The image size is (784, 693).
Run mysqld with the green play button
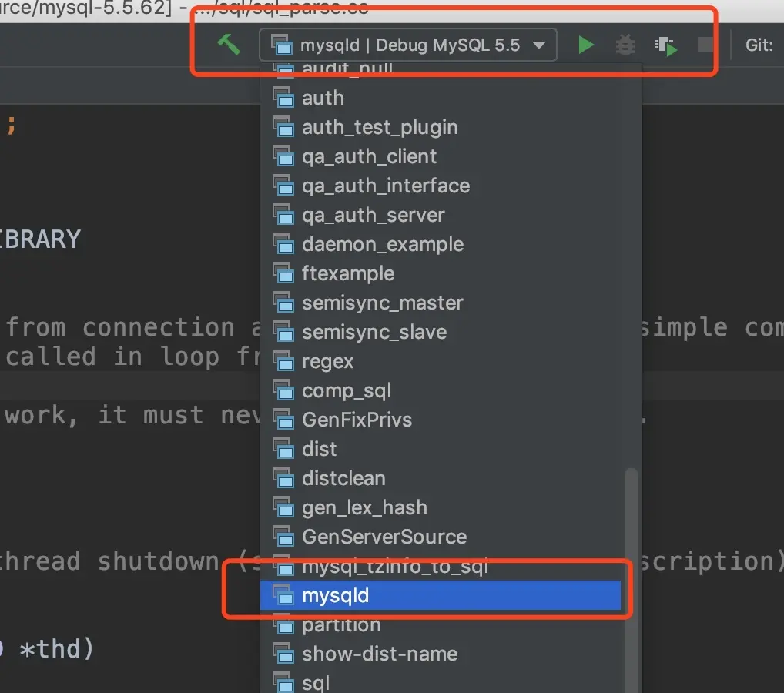click(x=585, y=45)
